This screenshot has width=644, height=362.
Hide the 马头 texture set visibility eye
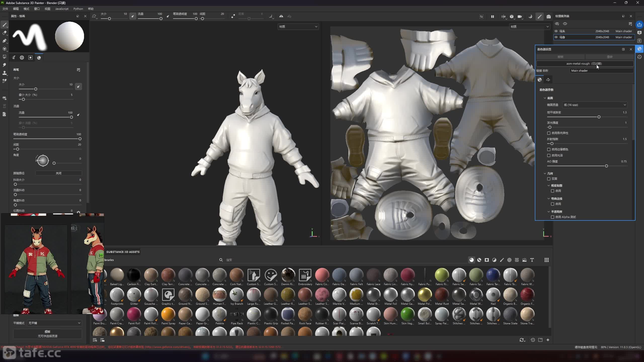click(556, 31)
